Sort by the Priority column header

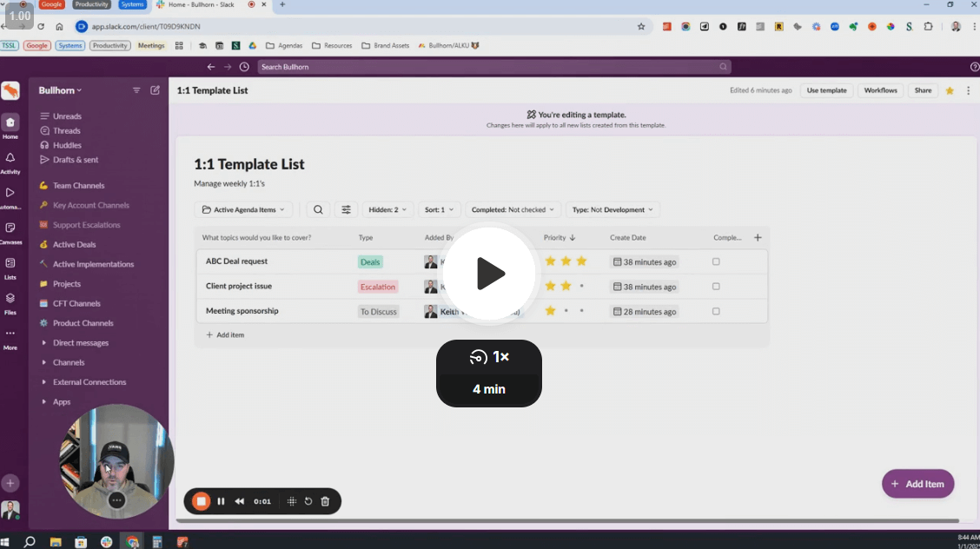point(560,237)
